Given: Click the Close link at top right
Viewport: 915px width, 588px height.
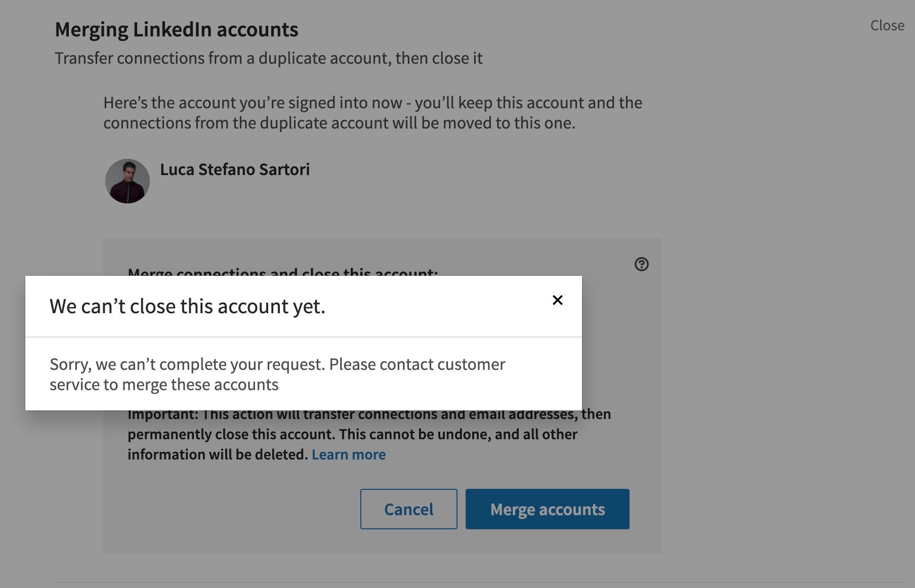Looking at the screenshot, I should (x=887, y=25).
